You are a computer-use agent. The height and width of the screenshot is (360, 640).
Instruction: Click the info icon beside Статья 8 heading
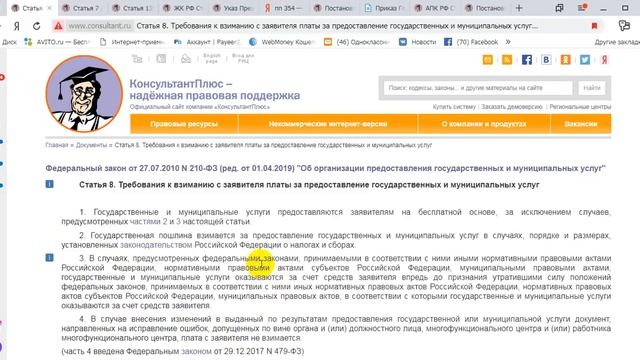[x=49, y=184]
